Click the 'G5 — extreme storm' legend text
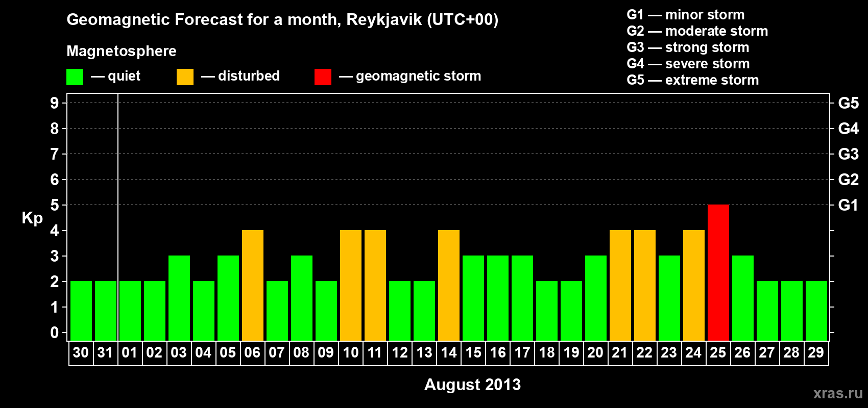The height and width of the screenshot is (408, 868). 693,80
